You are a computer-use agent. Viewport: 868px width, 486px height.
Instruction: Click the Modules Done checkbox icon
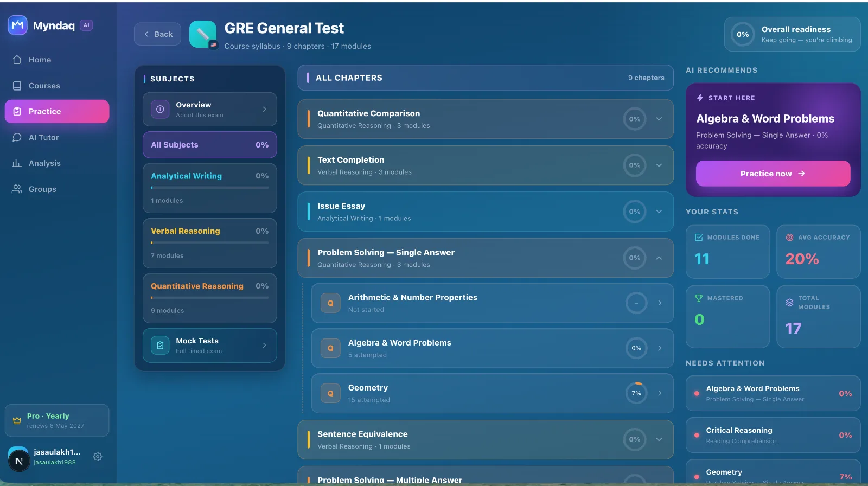click(699, 238)
